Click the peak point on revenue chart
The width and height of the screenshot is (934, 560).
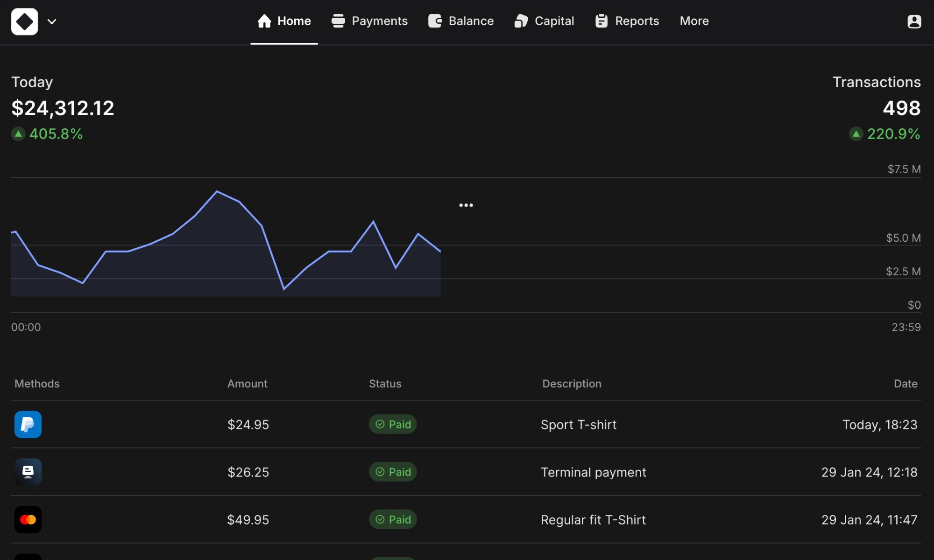[x=217, y=191]
